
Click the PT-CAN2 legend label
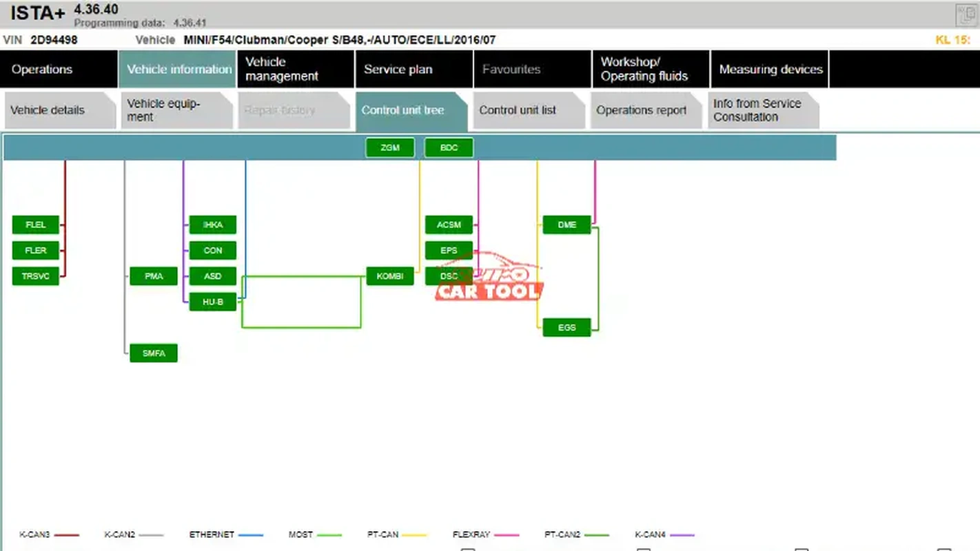(x=562, y=534)
